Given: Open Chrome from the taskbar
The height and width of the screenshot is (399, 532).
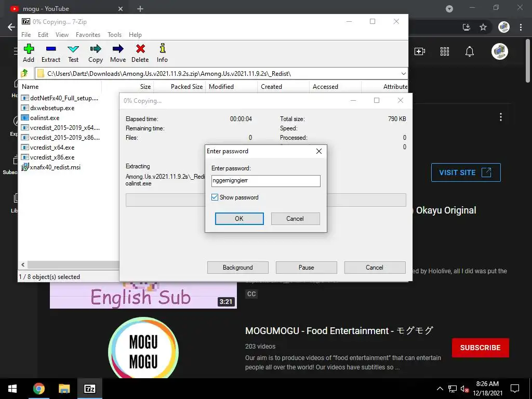Looking at the screenshot, I should 38,389.
